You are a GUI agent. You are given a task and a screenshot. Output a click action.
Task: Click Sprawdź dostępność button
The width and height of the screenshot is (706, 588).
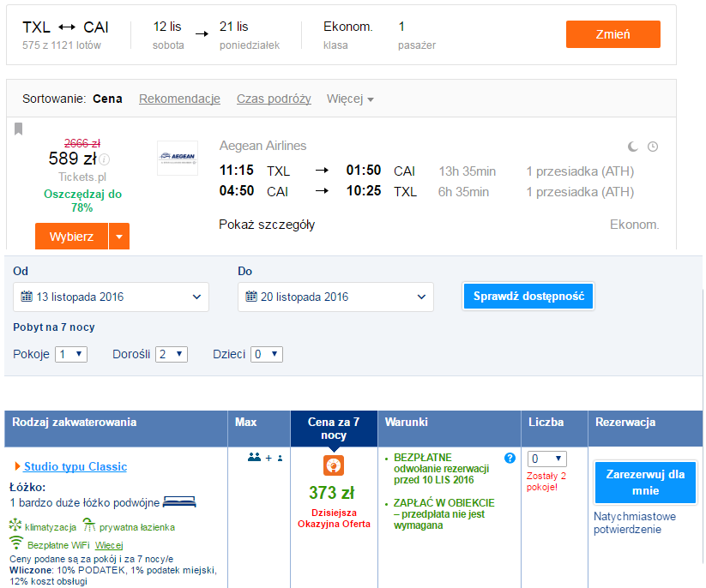[528, 296]
